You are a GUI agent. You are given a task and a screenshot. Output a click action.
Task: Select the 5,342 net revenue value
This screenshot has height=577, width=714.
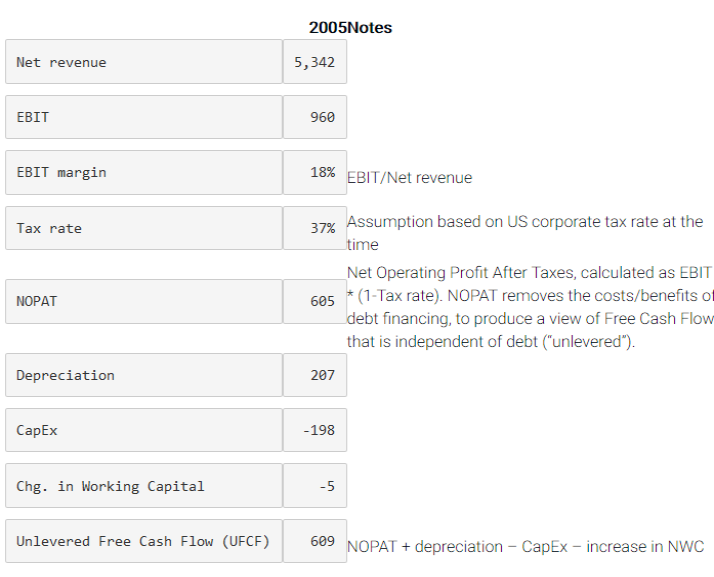coord(315,61)
